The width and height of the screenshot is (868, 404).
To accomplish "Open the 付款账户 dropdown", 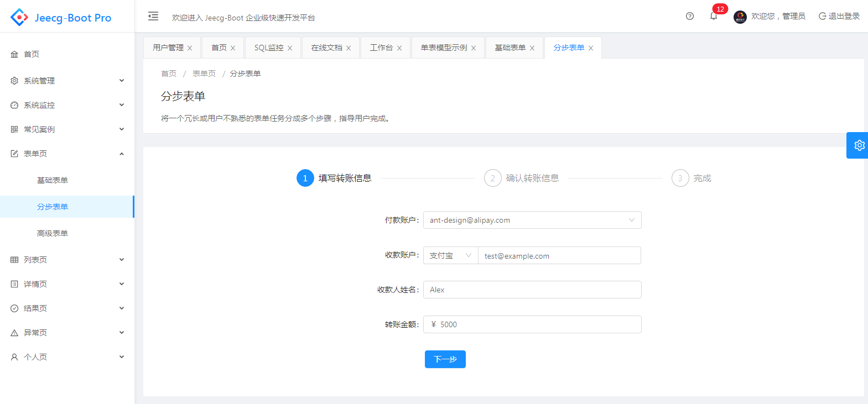I will (532, 220).
